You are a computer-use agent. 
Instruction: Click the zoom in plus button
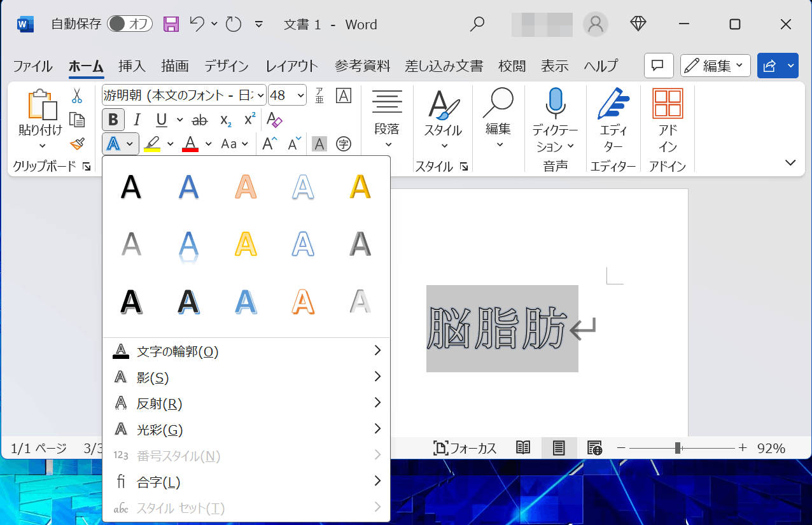[x=742, y=448]
